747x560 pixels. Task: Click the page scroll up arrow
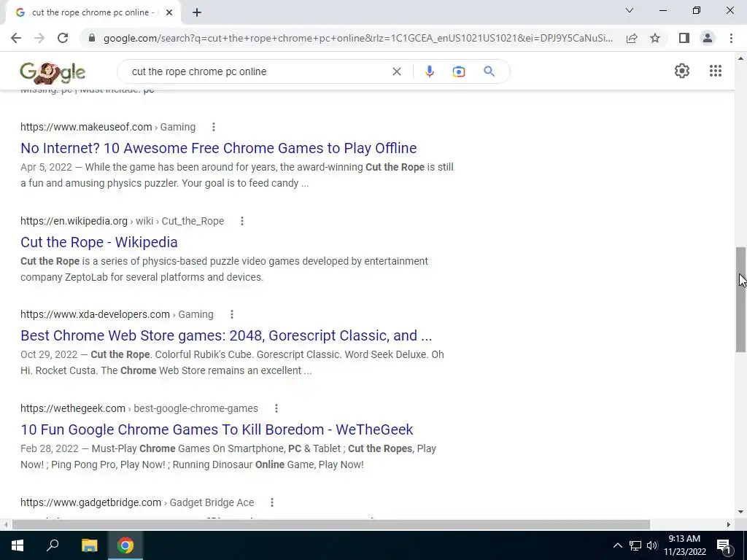click(740, 58)
